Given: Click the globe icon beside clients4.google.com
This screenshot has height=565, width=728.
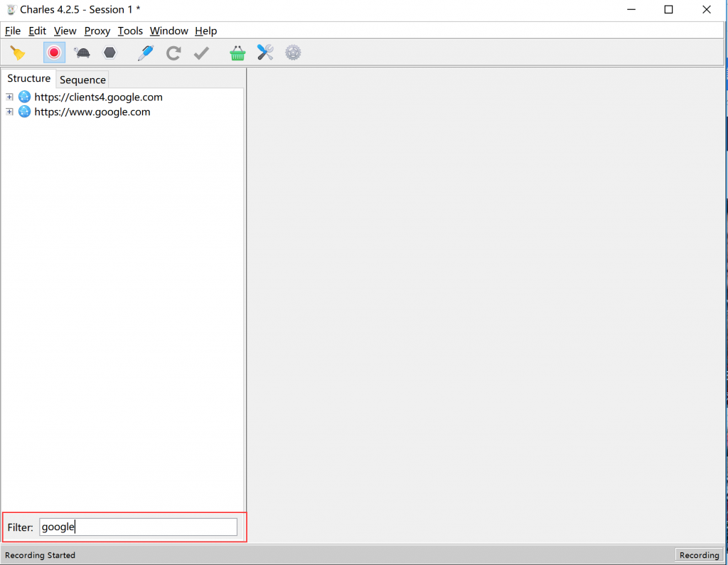Looking at the screenshot, I should coord(24,97).
